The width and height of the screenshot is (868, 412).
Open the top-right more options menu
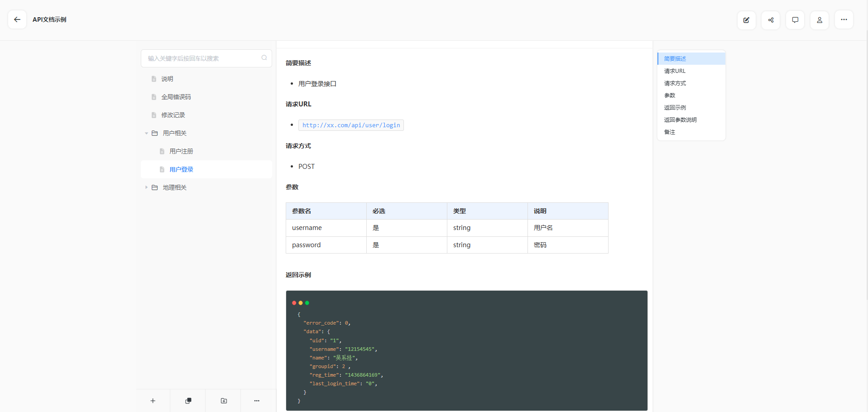click(x=844, y=20)
